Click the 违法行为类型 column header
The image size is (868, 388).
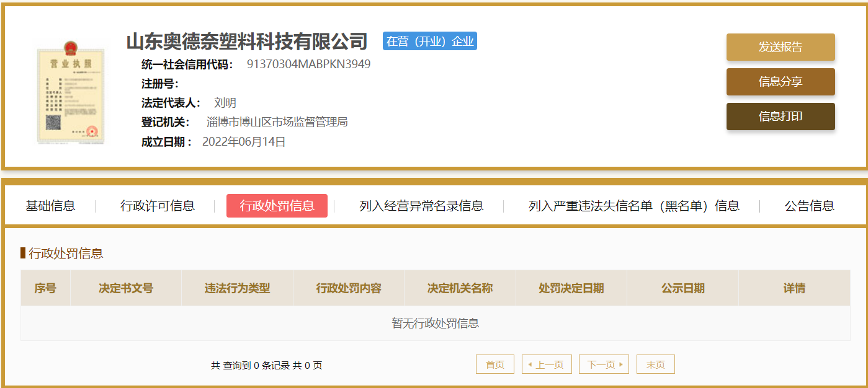tap(238, 288)
